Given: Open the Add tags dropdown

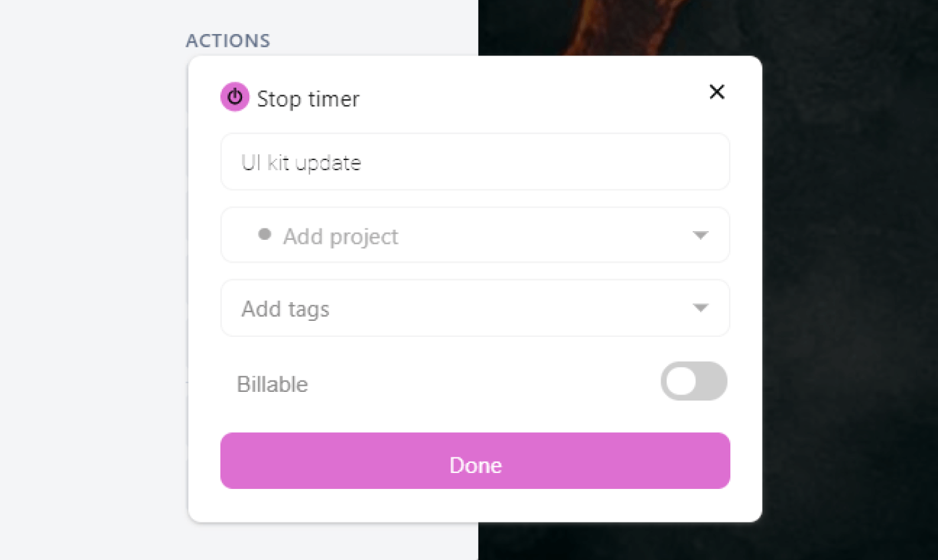Looking at the screenshot, I should [x=701, y=308].
